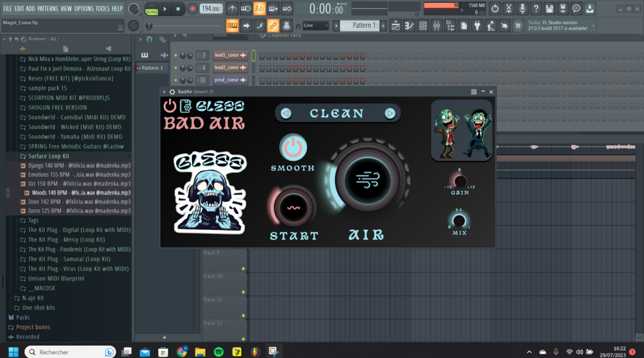Open the OPTIONS menu
The width and height of the screenshot is (644, 358).
point(84,8)
